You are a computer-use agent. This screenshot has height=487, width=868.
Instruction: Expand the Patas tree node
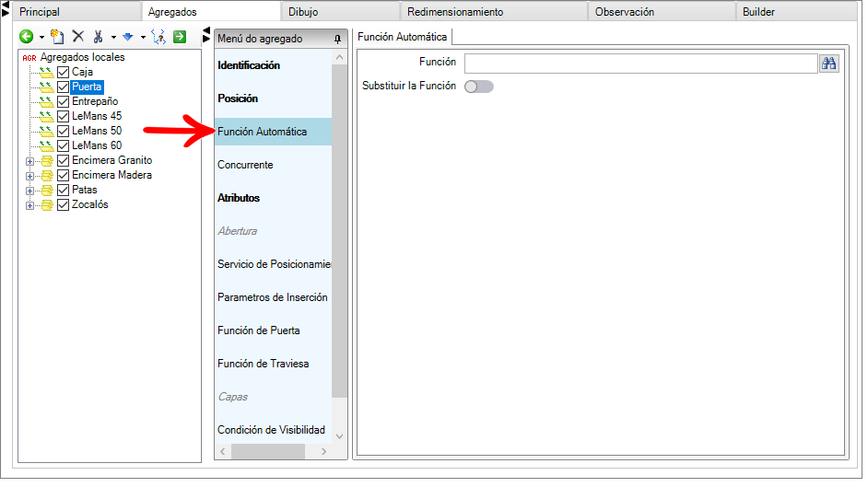[x=29, y=191]
